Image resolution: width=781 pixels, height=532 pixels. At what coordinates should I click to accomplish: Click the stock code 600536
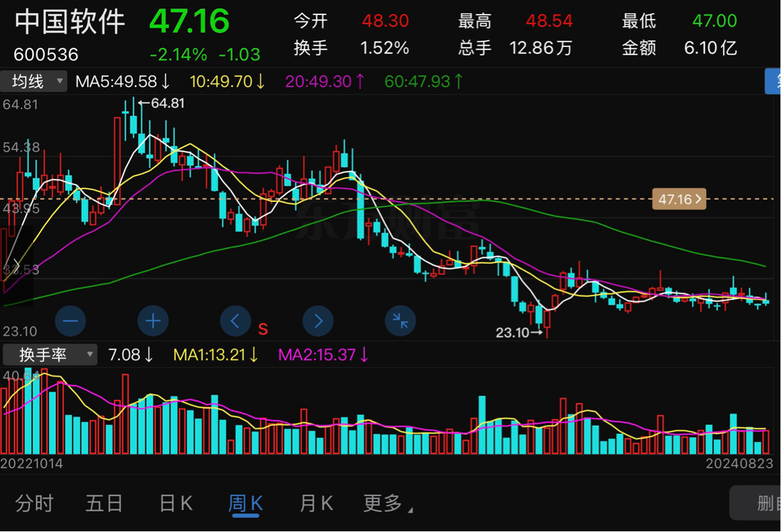pyautogui.click(x=46, y=54)
